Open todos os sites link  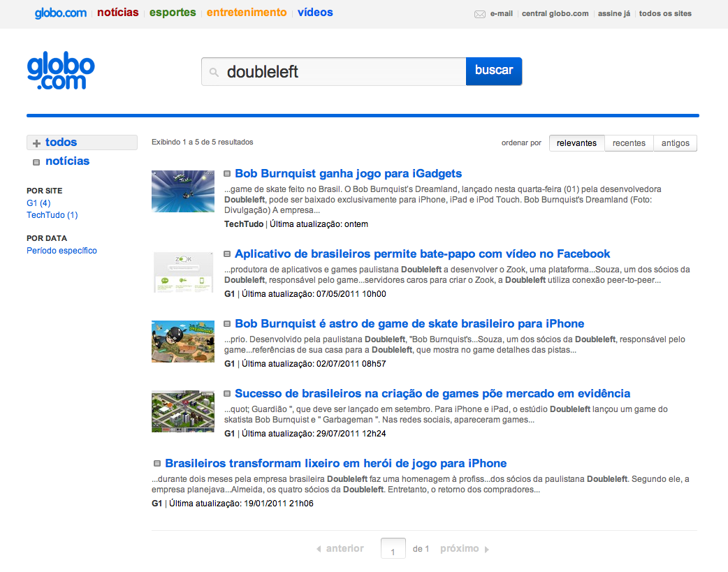pyautogui.click(x=665, y=13)
